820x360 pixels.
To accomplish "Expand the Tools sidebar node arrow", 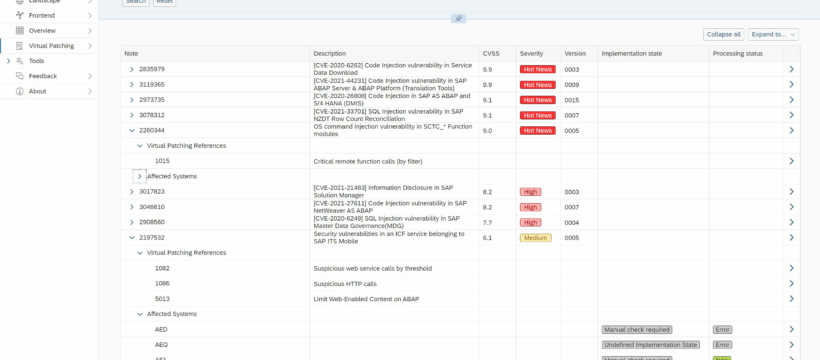I will tap(8, 61).
